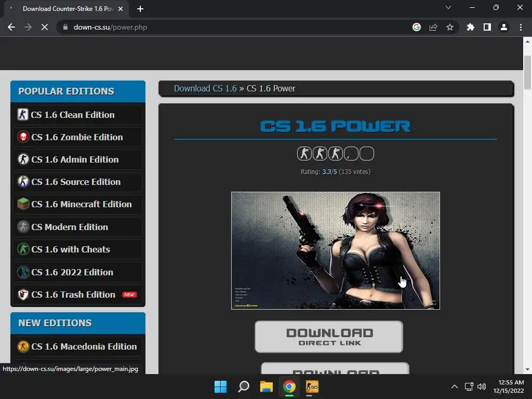Screen dimensions: 532x399
Task: Select the Download Counter-Strike 1.6 tab
Action: (x=66, y=9)
